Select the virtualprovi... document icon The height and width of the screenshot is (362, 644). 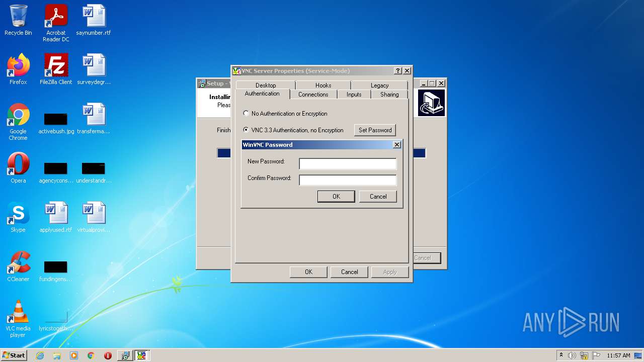pos(94,217)
